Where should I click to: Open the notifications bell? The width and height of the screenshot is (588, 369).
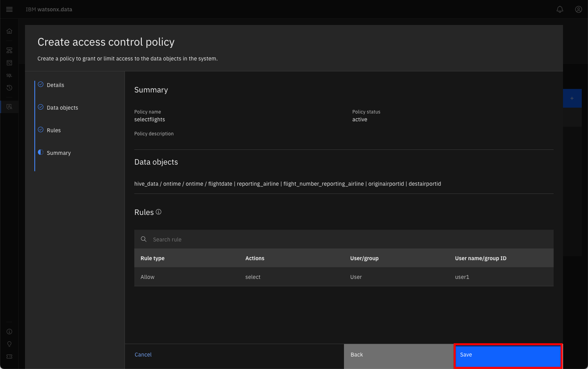(x=560, y=9)
